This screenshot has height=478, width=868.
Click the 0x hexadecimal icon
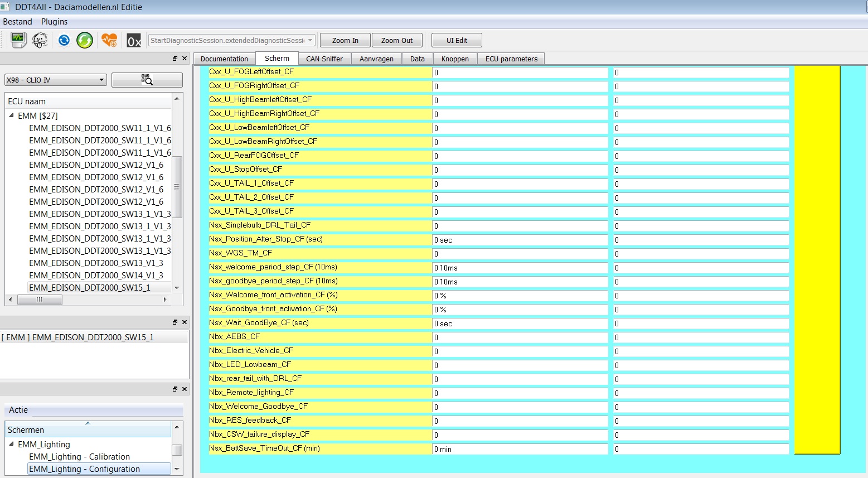click(x=134, y=41)
